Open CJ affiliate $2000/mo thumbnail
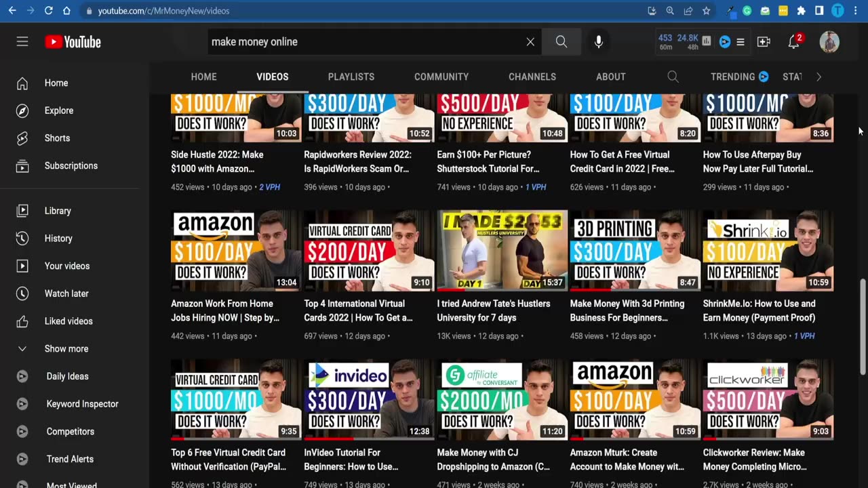This screenshot has width=868, height=488. point(502,399)
